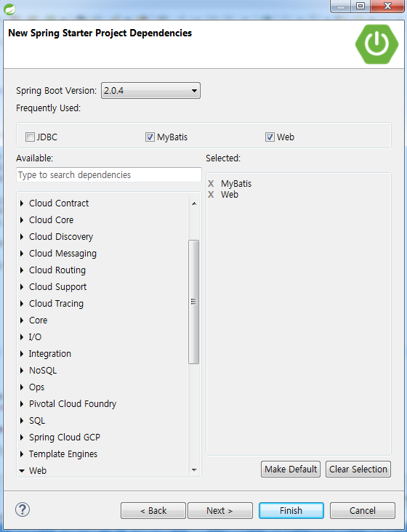Expand the Cloud Support category

pos(22,286)
